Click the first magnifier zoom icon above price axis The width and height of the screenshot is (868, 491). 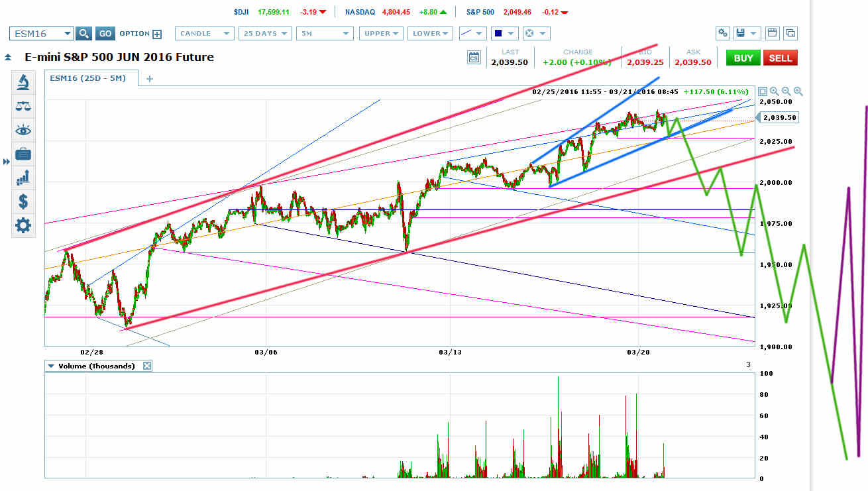point(775,91)
